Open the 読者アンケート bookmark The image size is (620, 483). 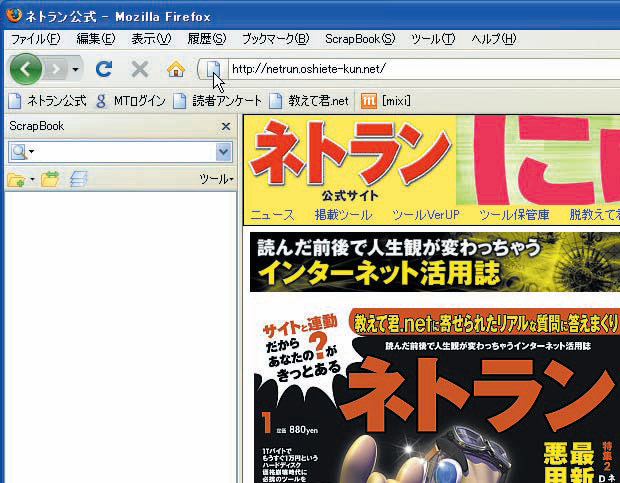point(218,101)
